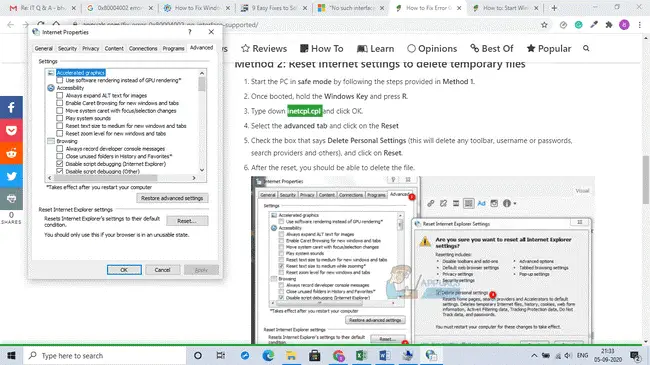Share the article via the Facebook icon
Viewport: 650px width, 365px height.
11,108
